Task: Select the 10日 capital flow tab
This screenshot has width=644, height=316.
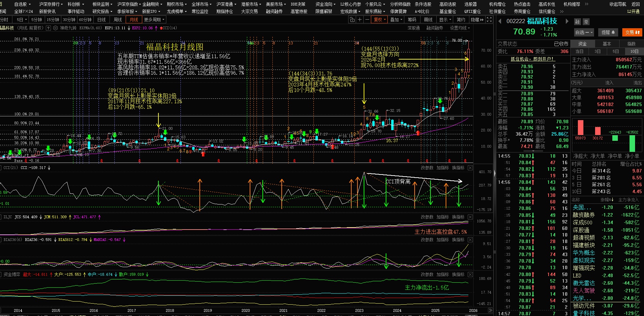Action: [x=634, y=51]
